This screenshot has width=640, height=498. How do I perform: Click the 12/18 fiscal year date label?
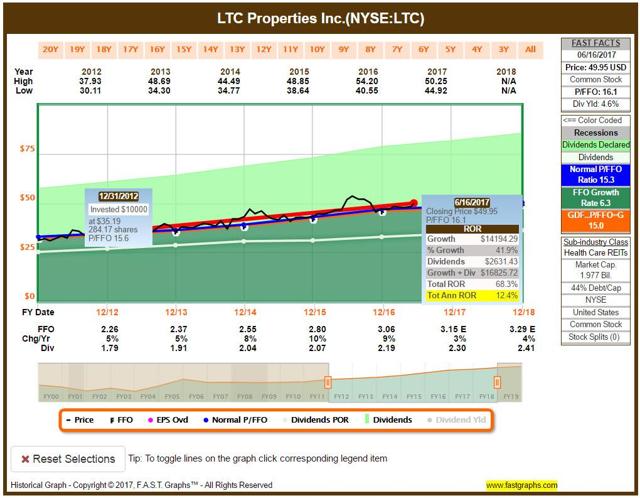524,312
